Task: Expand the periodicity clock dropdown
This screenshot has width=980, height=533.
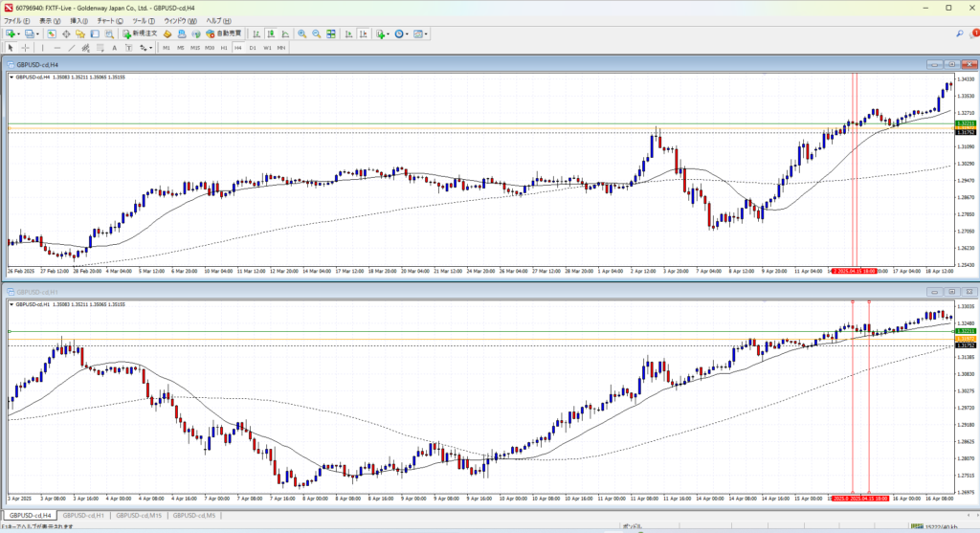Action: pyautogui.click(x=408, y=33)
